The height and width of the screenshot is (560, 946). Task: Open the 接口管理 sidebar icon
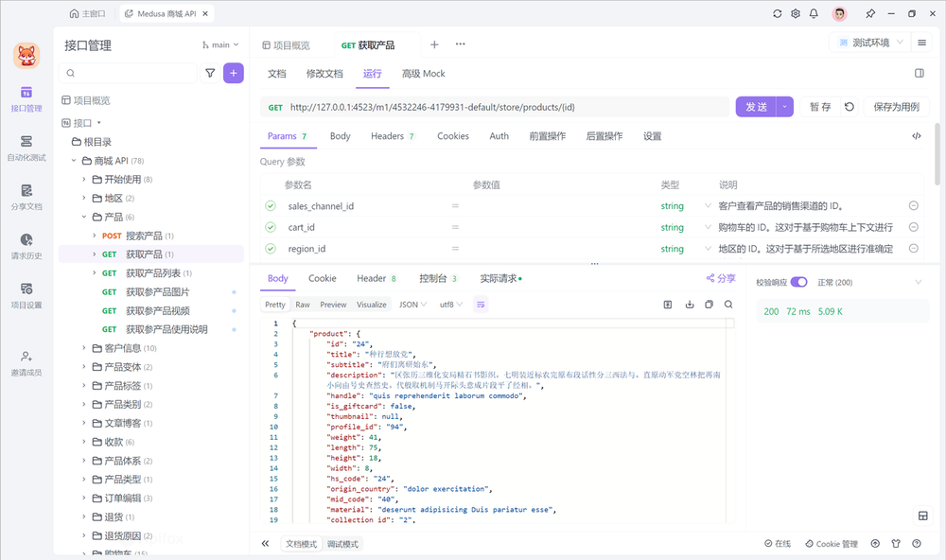26,99
